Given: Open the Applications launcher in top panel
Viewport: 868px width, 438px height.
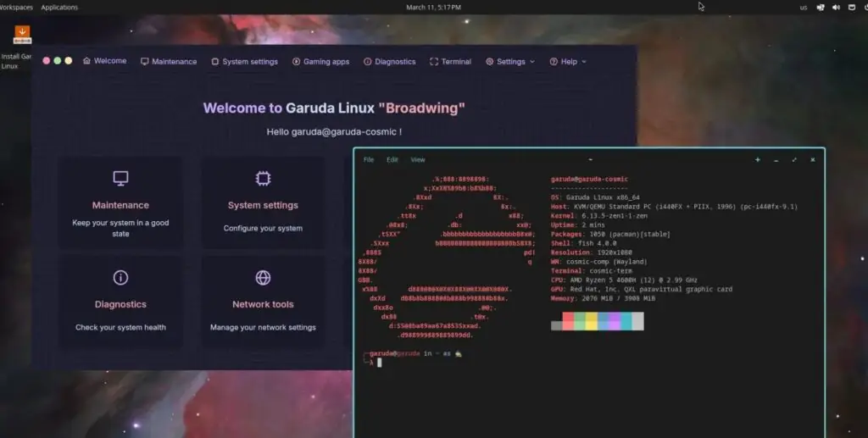Looking at the screenshot, I should [x=59, y=7].
